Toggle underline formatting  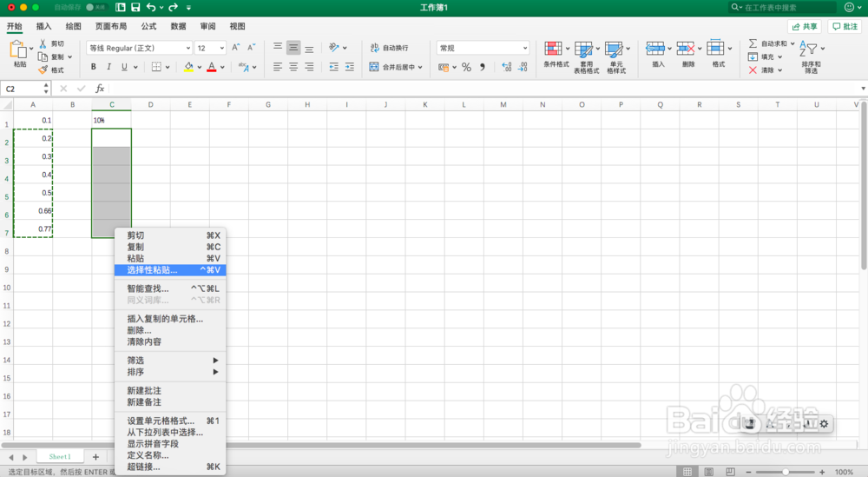coord(124,67)
